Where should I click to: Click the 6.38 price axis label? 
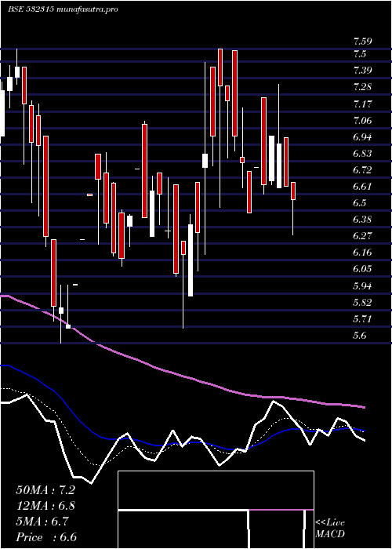pyautogui.click(x=362, y=220)
